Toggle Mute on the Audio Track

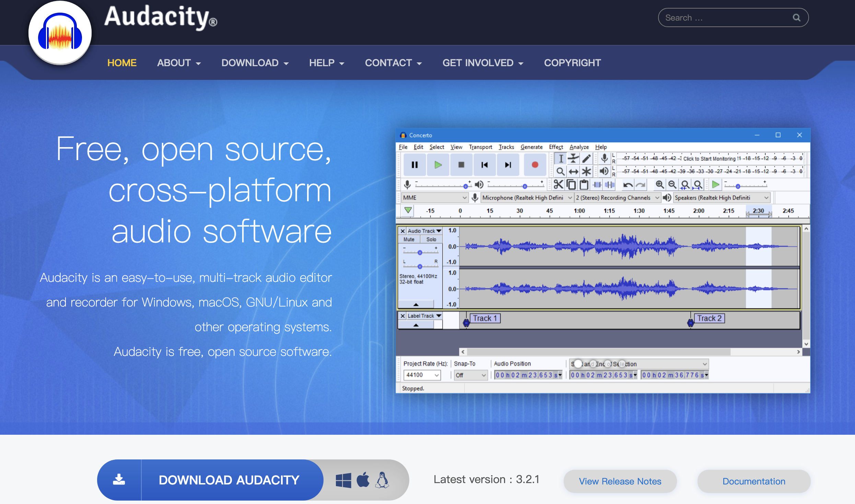409,239
